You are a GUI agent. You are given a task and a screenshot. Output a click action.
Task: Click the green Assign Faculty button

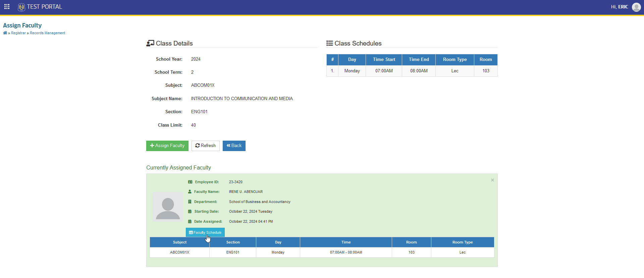point(167,146)
